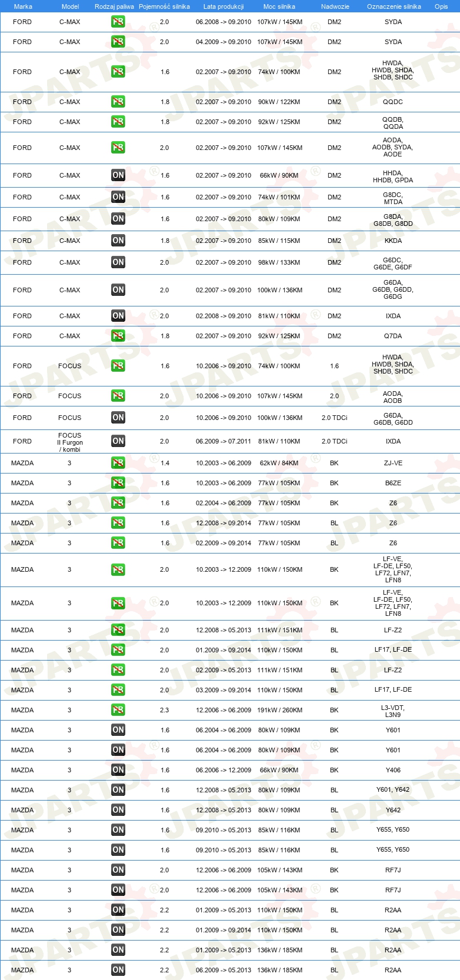460x980 pixels.
Task: Click diesel ON icon in the FOCUS 100kW / 136KM row
Action: pos(118,418)
